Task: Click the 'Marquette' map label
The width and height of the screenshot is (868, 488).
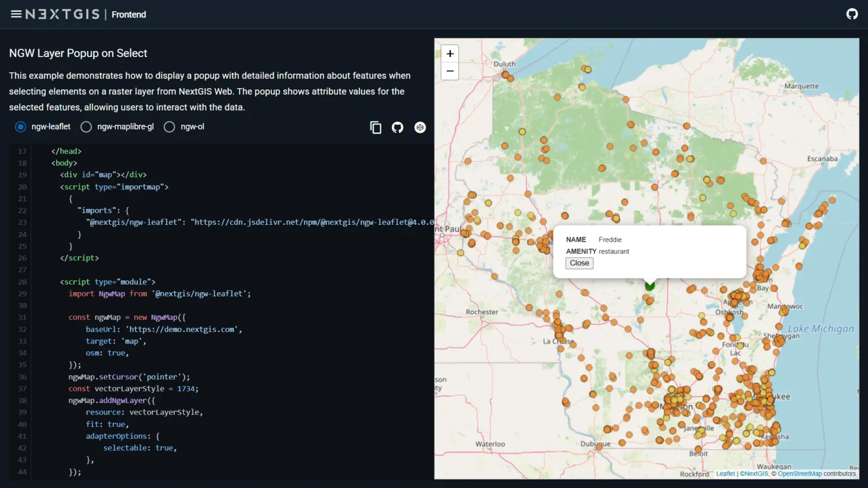Action: 801,86
